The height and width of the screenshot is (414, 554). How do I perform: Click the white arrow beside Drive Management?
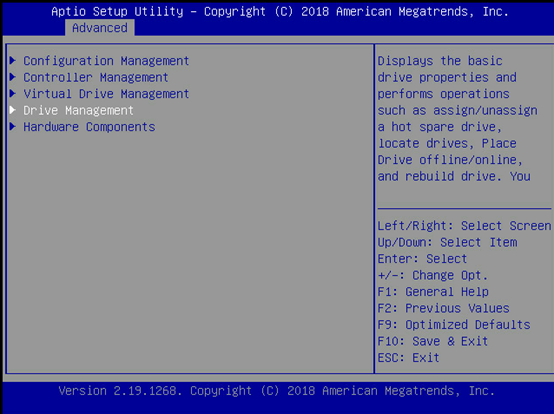click(x=13, y=110)
